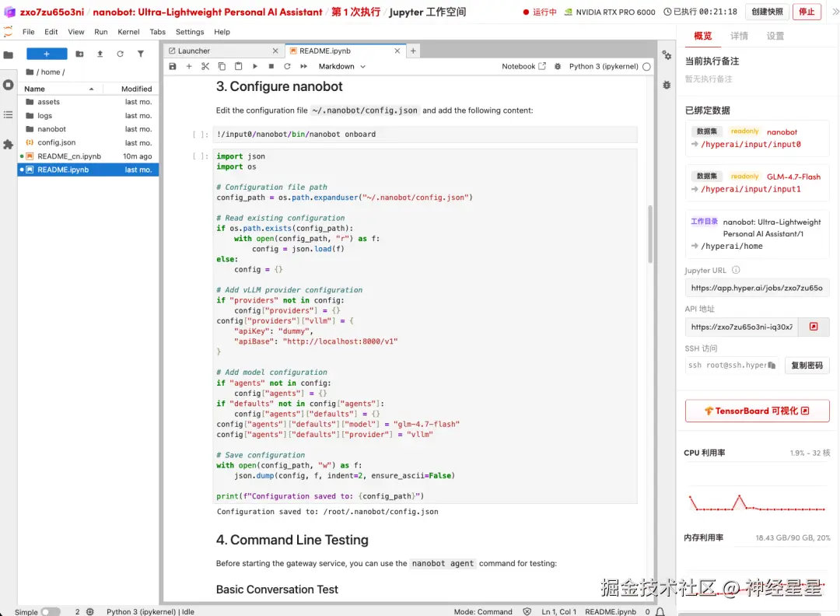The width and height of the screenshot is (840, 616).
Task: Click the kernel status circle indicator
Action: coord(646,66)
